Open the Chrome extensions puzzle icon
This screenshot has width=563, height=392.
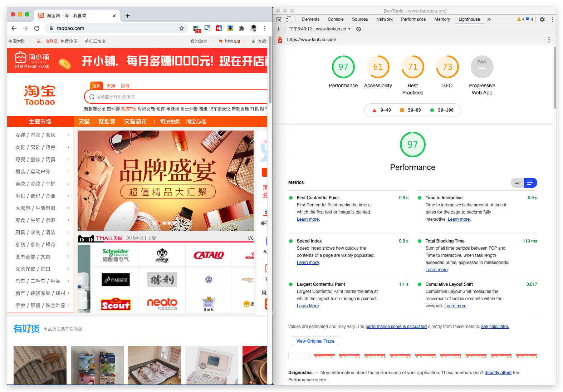(242, 28)
